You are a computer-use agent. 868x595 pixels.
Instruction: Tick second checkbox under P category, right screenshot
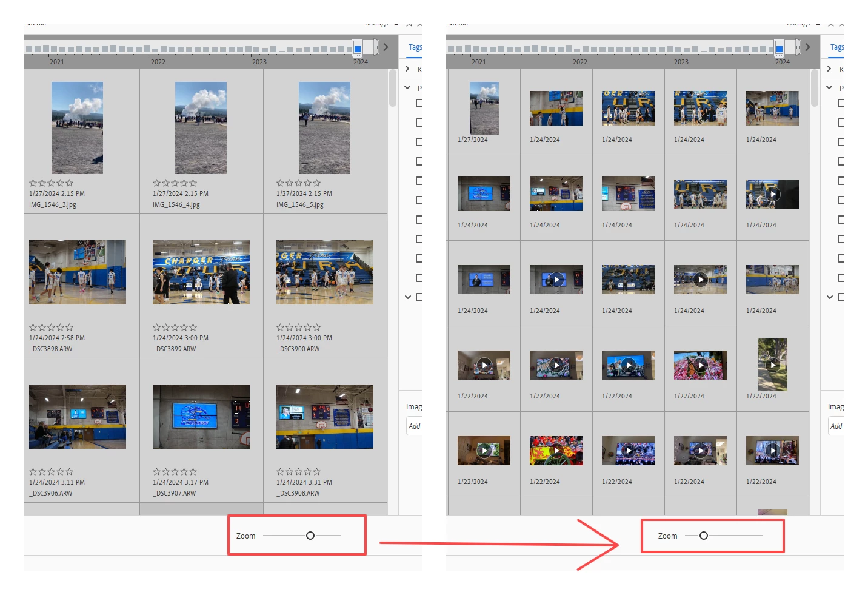(841, 123)
